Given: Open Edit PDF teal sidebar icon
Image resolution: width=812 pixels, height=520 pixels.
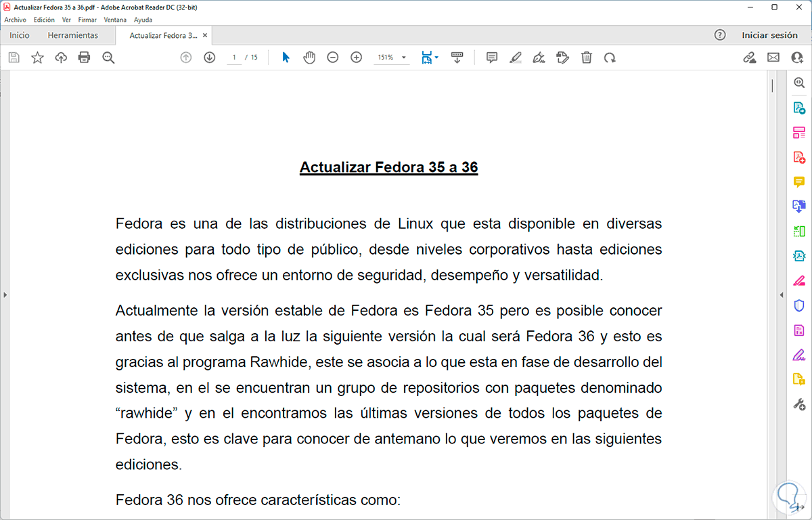Looking at the screenshot, I should tap(799, 255).
